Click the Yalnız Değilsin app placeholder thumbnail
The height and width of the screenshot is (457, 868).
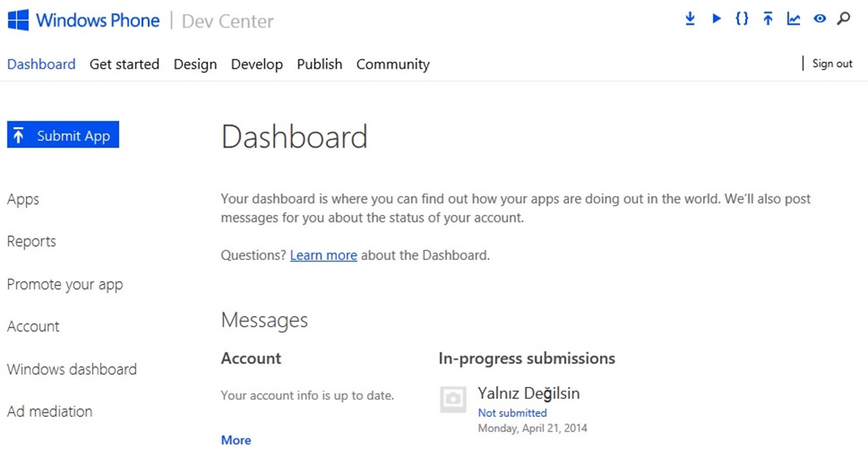[453, 400]
